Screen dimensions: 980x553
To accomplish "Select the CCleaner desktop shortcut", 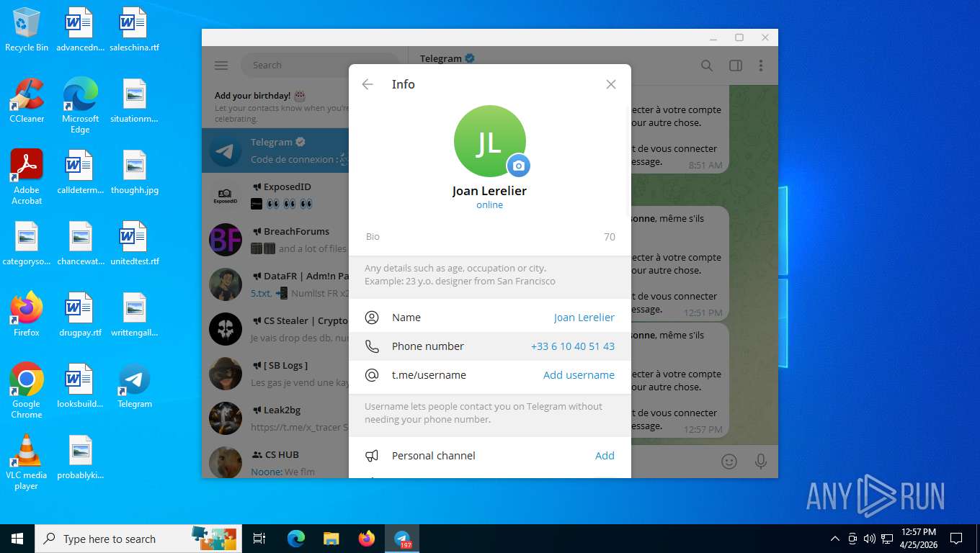I will (27, 101).
